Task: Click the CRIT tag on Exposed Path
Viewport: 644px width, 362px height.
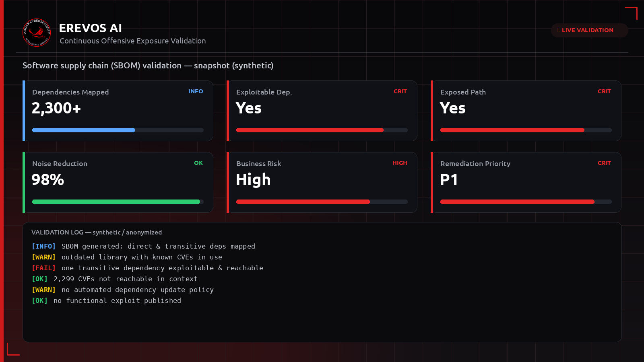Action: click(604, 91)
